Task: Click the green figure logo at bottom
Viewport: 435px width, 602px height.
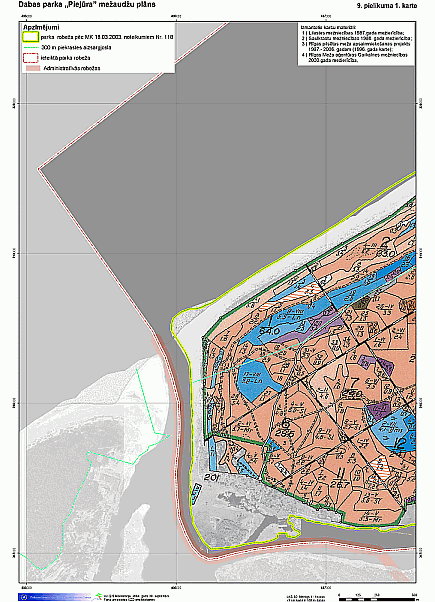Action: click(99, 597)
